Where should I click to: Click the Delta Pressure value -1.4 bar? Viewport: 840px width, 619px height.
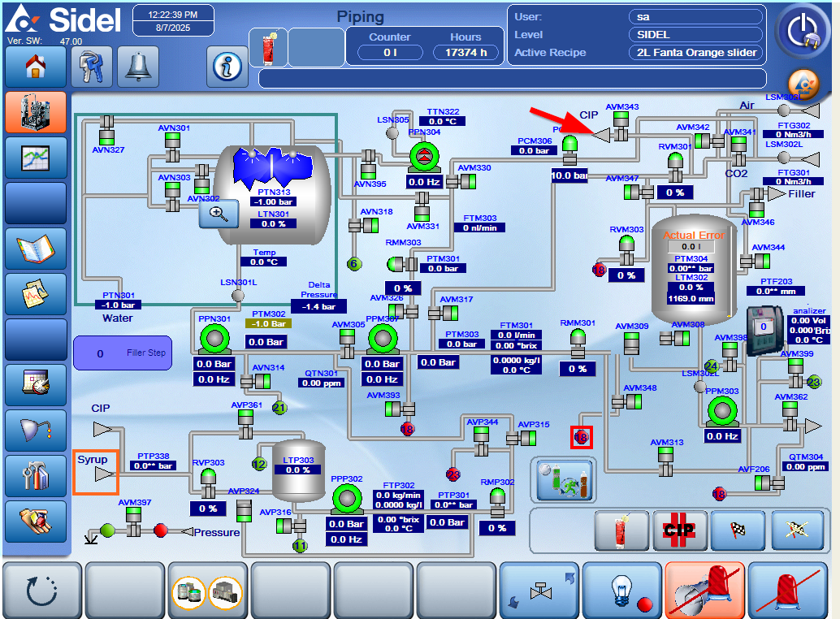pyautogui.click(x=318, y=307)
